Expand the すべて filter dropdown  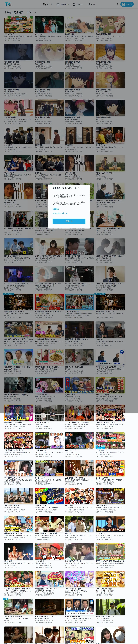pyautogui.click(x=31, y=12)
